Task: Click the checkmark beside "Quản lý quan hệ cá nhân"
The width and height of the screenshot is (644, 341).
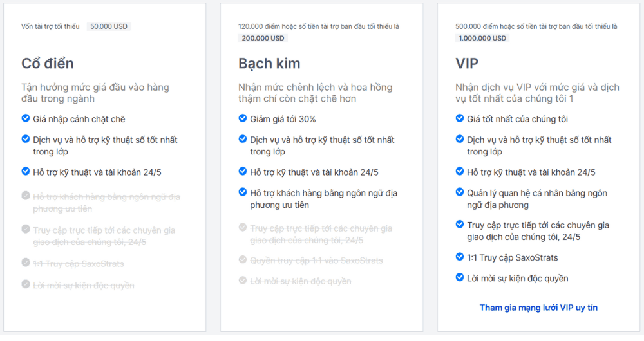Action: point(460,192)
